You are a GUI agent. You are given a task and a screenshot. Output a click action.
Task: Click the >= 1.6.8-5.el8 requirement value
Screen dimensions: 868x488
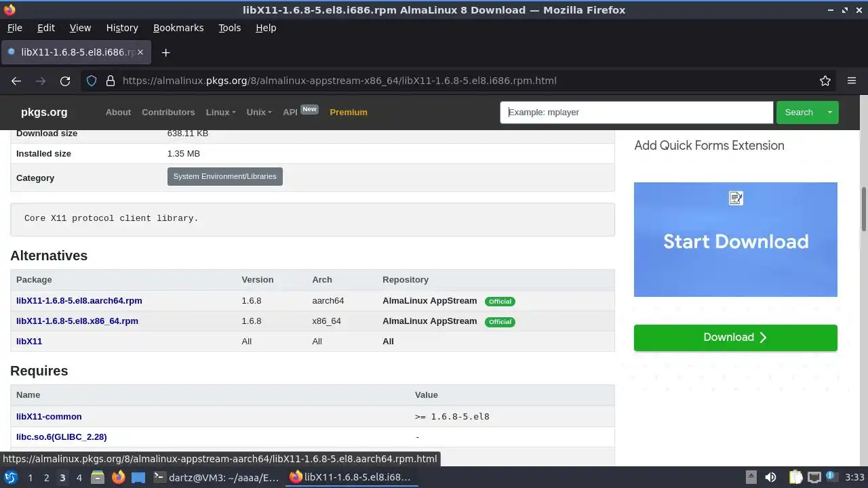pos(452,417)
